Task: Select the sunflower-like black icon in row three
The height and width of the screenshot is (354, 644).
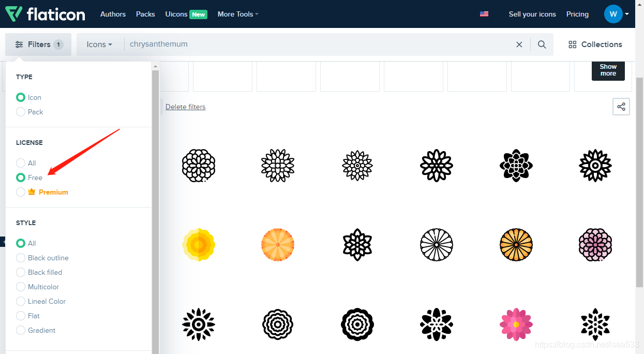Action: 199,325
